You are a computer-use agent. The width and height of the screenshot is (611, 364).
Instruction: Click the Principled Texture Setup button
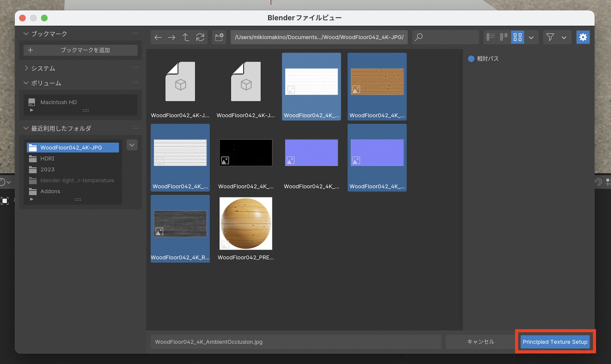coord(555,342)
